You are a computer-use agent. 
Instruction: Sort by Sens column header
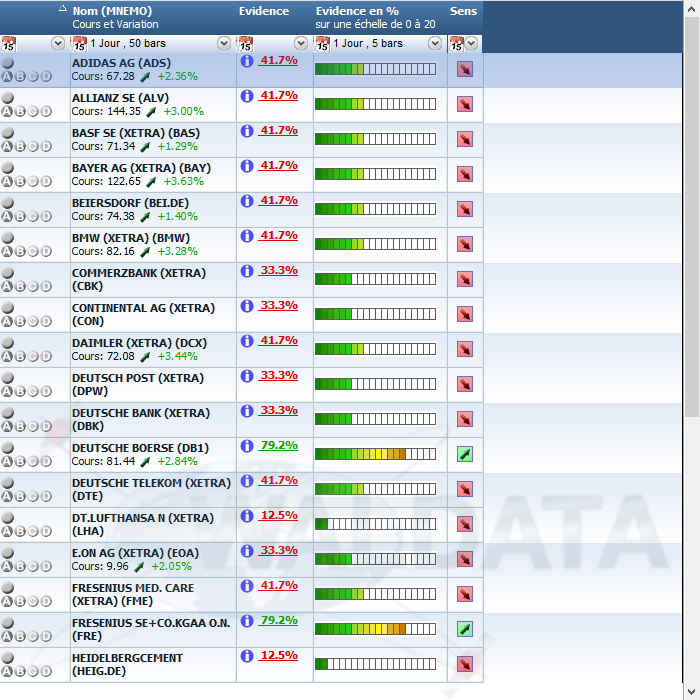tap(463, 11)
